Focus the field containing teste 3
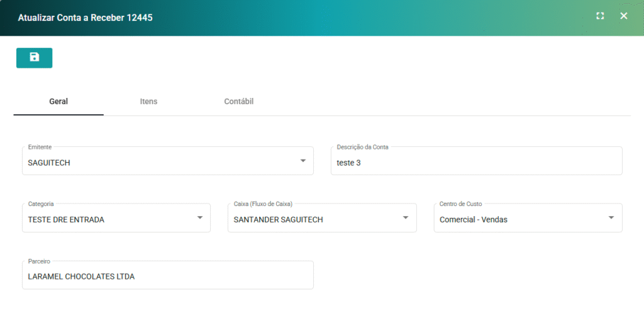This screenshot has width=644, height=331. click(475, 163)
